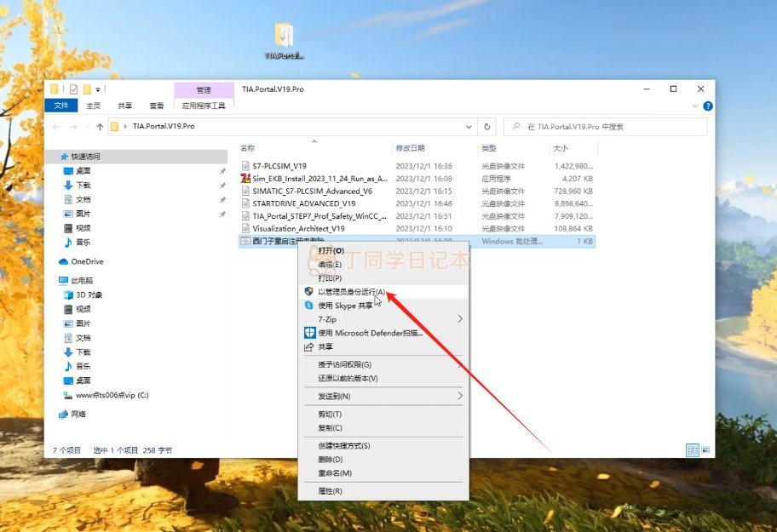Switch to large icons view
777x532 pixels.
coord(705,449)
